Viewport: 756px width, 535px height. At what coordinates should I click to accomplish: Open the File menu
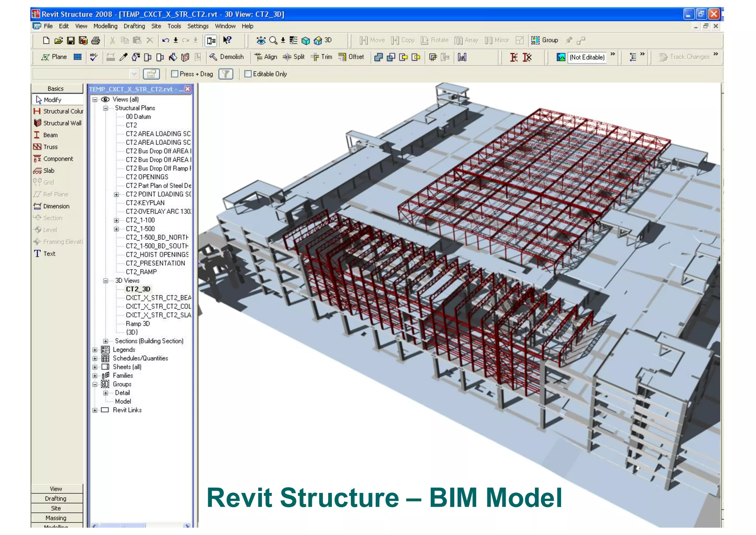coord(48,26)
